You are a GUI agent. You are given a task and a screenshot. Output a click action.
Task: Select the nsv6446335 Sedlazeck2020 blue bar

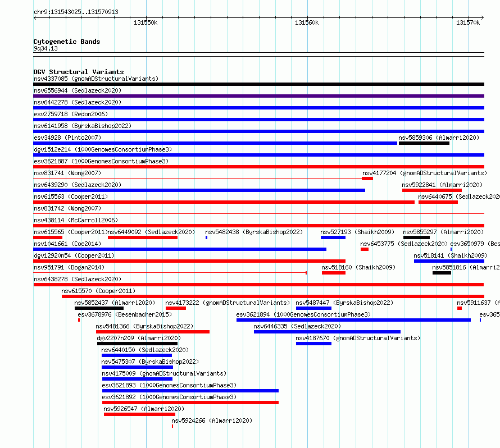point(327,332)
